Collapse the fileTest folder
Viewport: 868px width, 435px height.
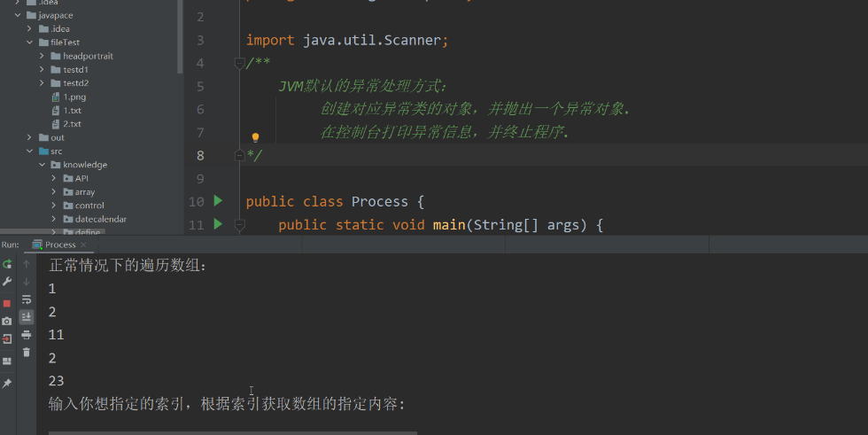pyautogui.click(x=29, y=42)
